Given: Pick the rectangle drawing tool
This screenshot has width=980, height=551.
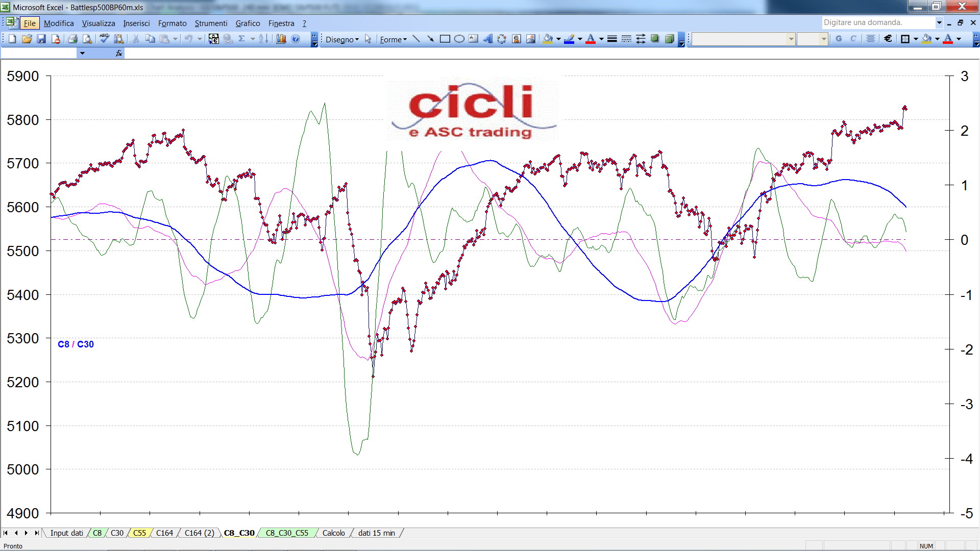Looking at the screenshot, I should coord(445,39).
